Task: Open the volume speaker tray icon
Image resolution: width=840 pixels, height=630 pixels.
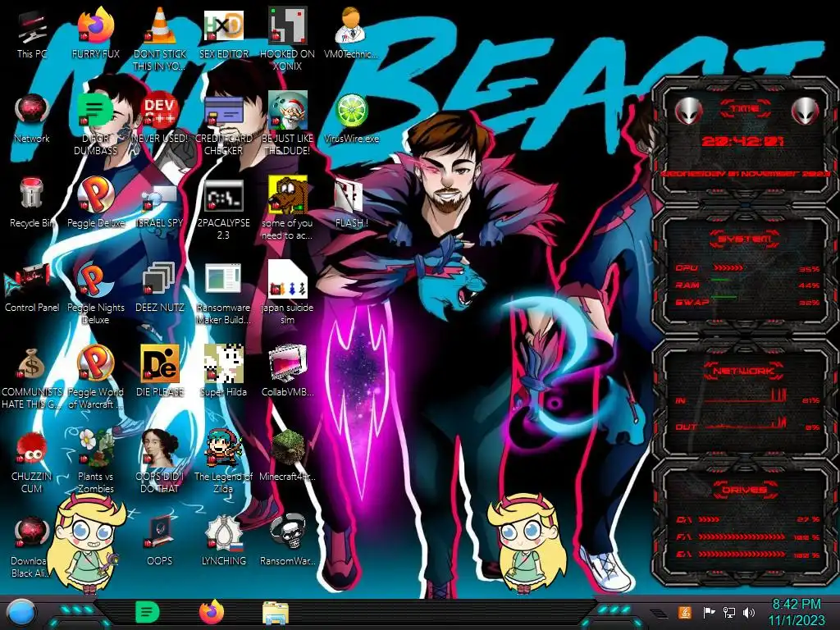Action: 749,612
